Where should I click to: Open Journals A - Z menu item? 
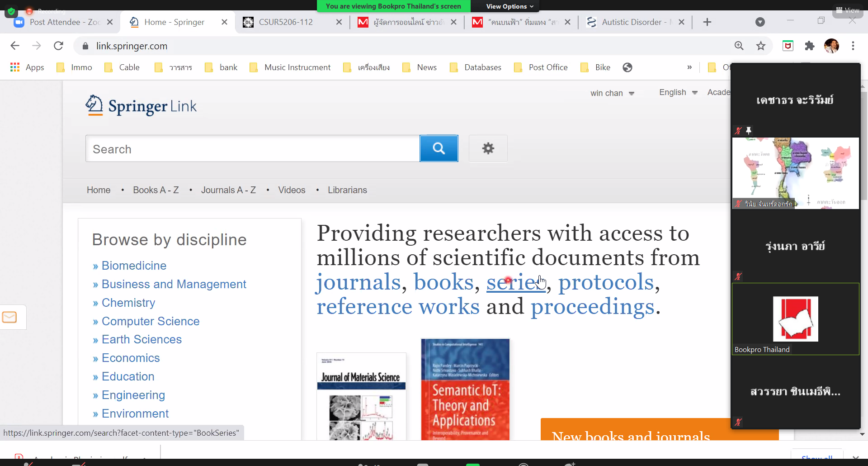coord(228,190)
